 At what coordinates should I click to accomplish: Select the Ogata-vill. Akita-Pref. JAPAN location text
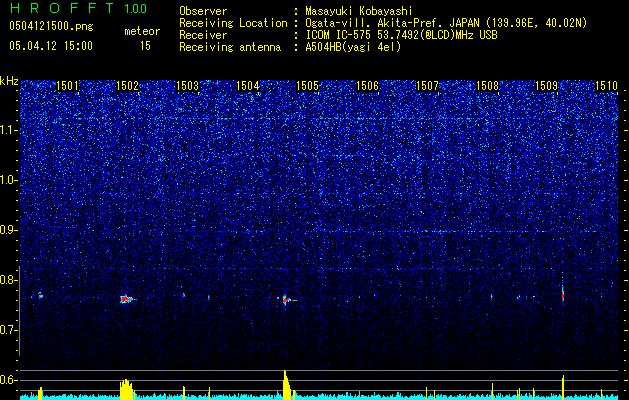pyautogui.click(x=446, y=23)
